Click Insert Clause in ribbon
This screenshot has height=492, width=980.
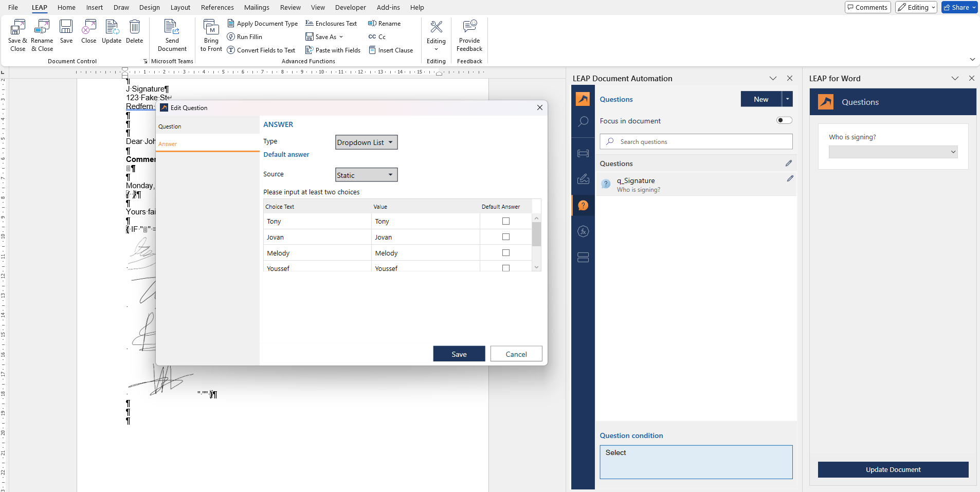coord(391,50)
